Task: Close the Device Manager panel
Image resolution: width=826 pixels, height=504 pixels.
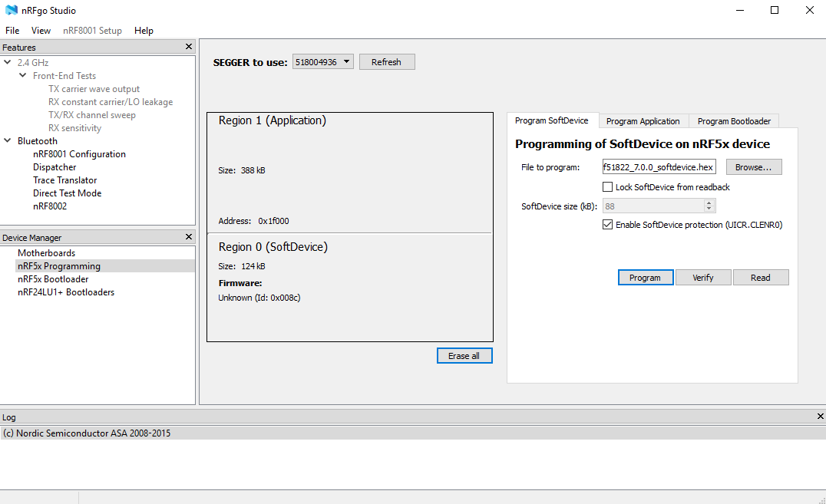Action: coord(189,237)
